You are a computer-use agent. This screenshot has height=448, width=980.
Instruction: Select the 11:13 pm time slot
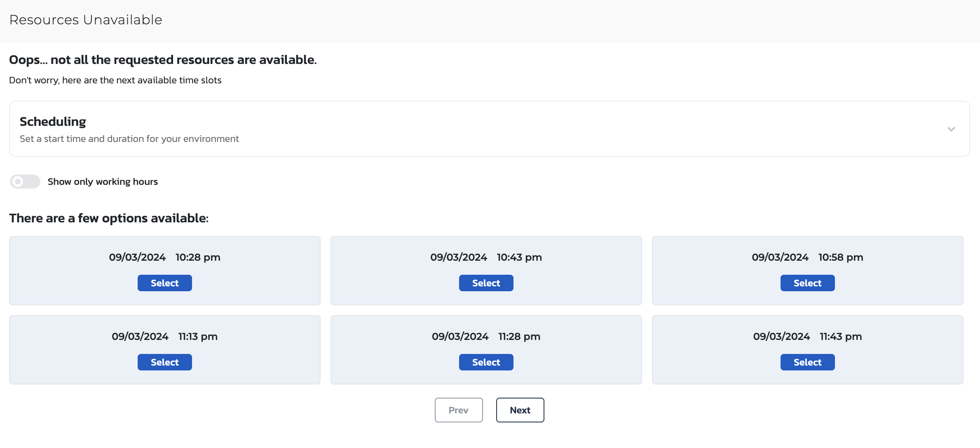(x=164, y=362)
